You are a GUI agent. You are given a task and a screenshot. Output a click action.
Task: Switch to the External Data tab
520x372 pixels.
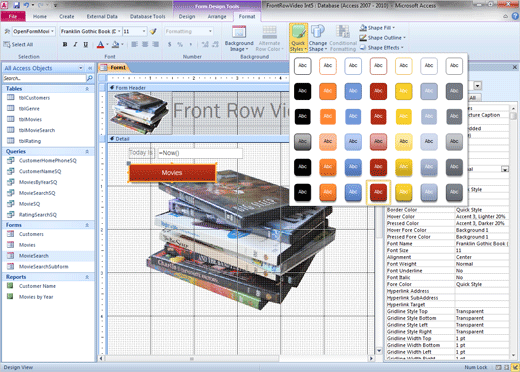[x=102, y=16]
